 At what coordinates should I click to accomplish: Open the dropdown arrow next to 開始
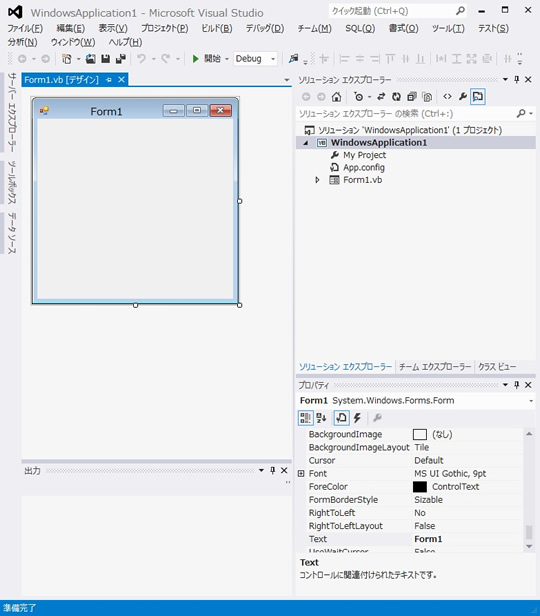point(227,59)
